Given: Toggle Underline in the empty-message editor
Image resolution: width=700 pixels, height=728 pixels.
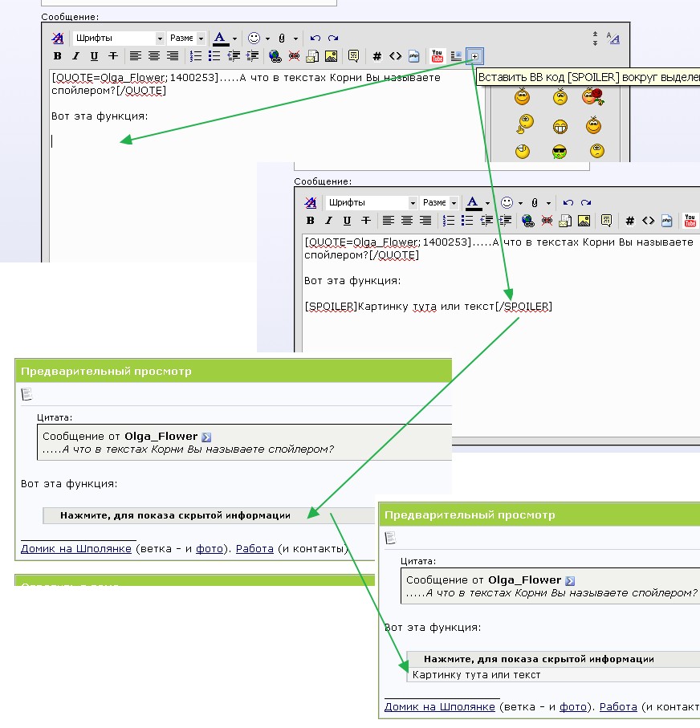Looking at the screenshot, I should pos(94,56).
